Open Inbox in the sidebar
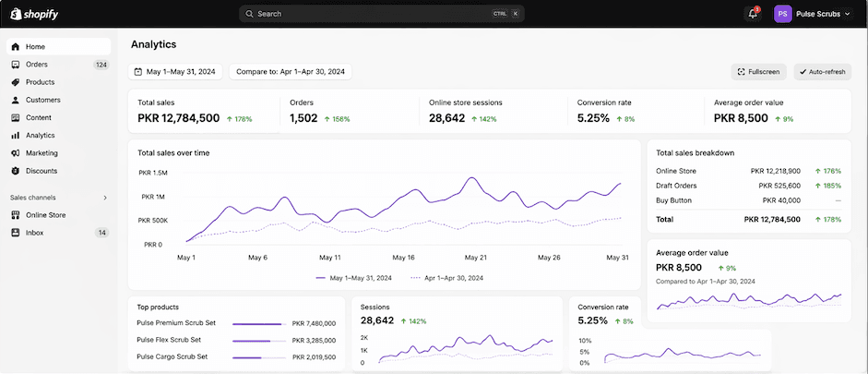The image size is (868, 374). [x=59, y=233]
